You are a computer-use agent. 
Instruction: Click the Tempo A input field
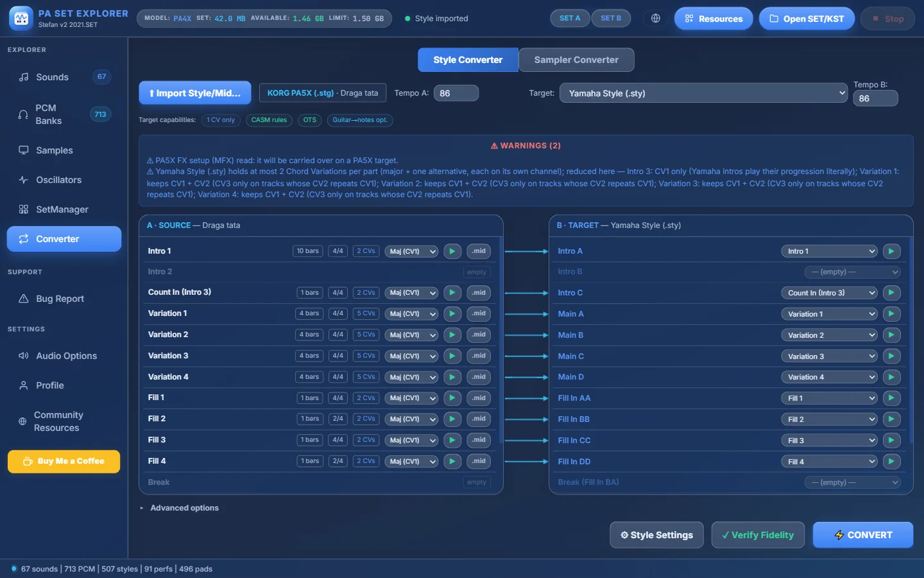click(x=456, y=93)
